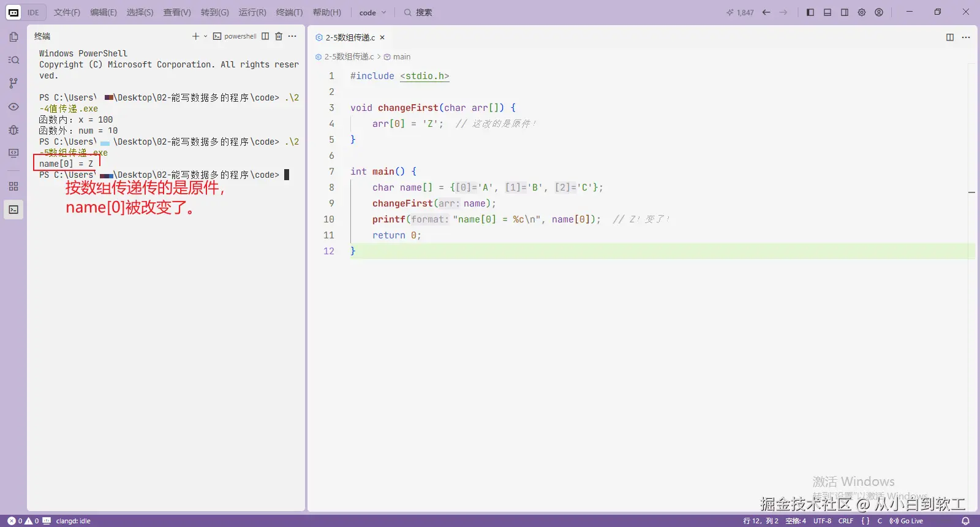Change CRLF line ending setting

(x=846, y=521)
